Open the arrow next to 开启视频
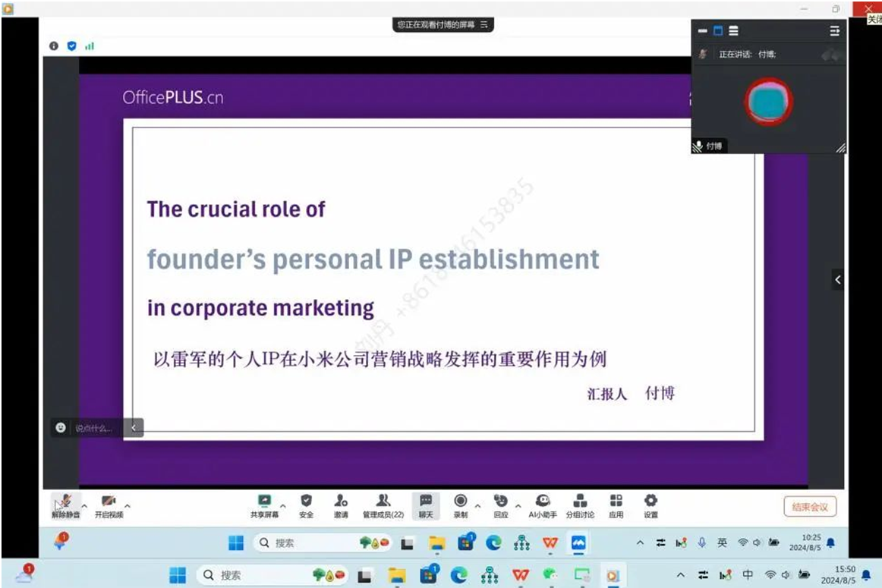This screenshot has height=588, width=882. 128,506
